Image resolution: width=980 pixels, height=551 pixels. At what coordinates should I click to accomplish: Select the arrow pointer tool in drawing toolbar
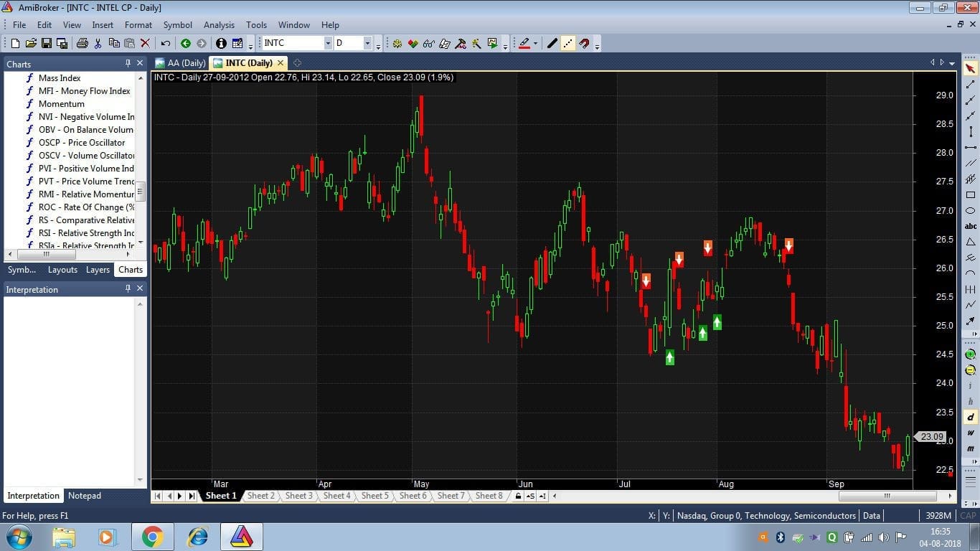coord(970,68)
